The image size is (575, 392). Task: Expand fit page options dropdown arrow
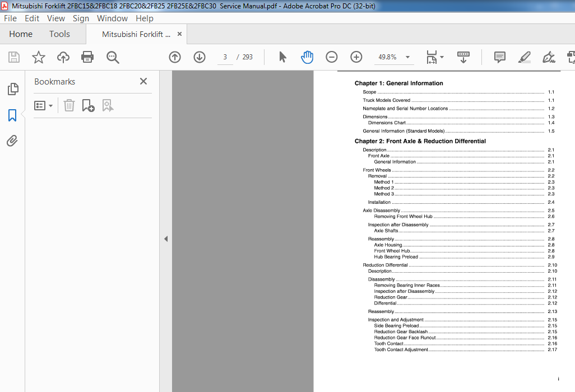coord(442,57)
